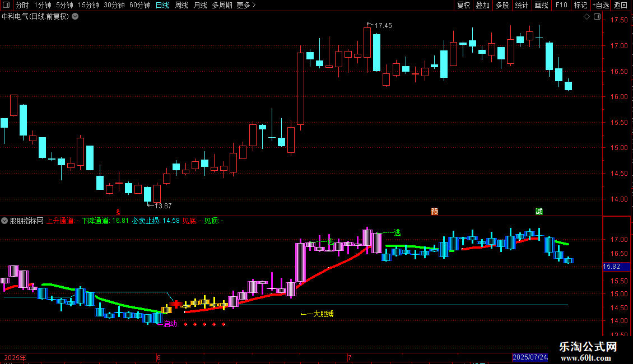Select the 15分钟 period tab

click(88, 5)
